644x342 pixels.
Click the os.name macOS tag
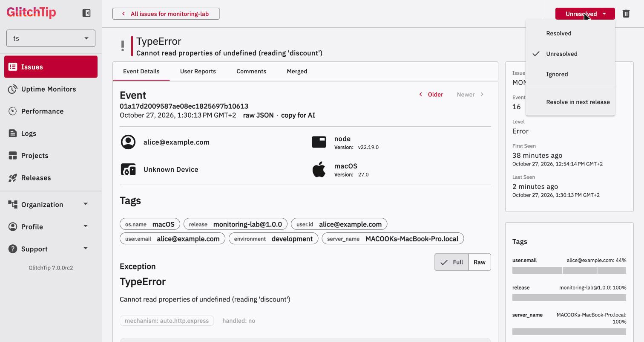150,224
